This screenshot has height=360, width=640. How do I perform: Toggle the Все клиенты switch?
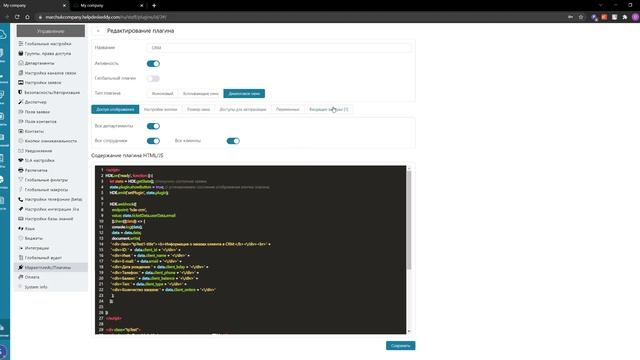pos(233,141)
